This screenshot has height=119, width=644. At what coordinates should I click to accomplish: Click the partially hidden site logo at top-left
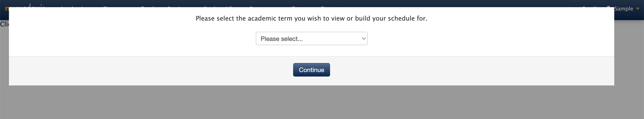click(x=25, y=5)
